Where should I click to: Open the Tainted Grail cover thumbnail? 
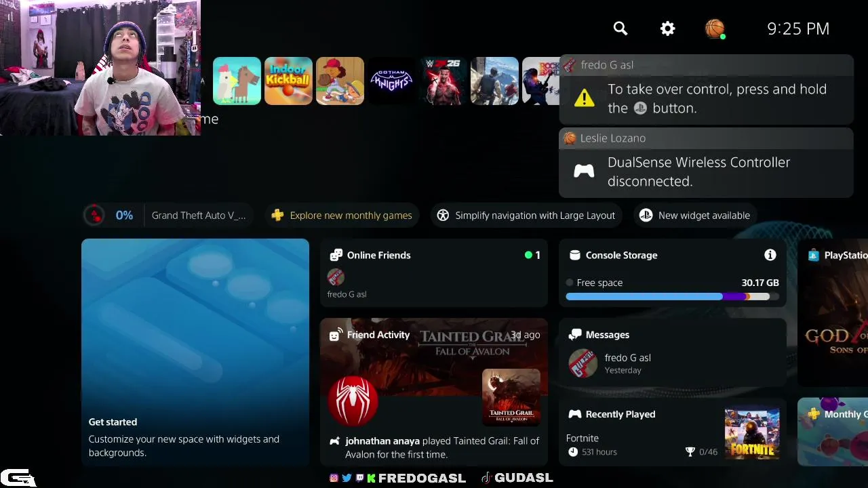(x=511, y=397)
